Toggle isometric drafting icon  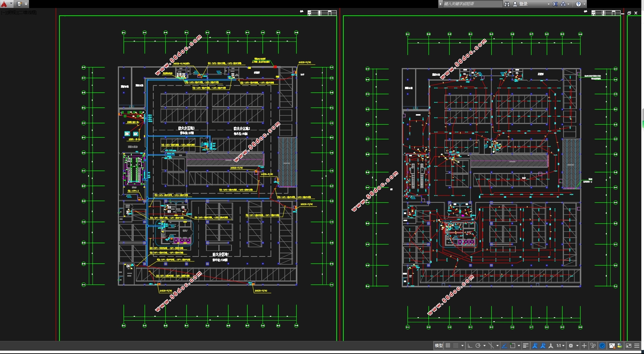click(491, 346)
